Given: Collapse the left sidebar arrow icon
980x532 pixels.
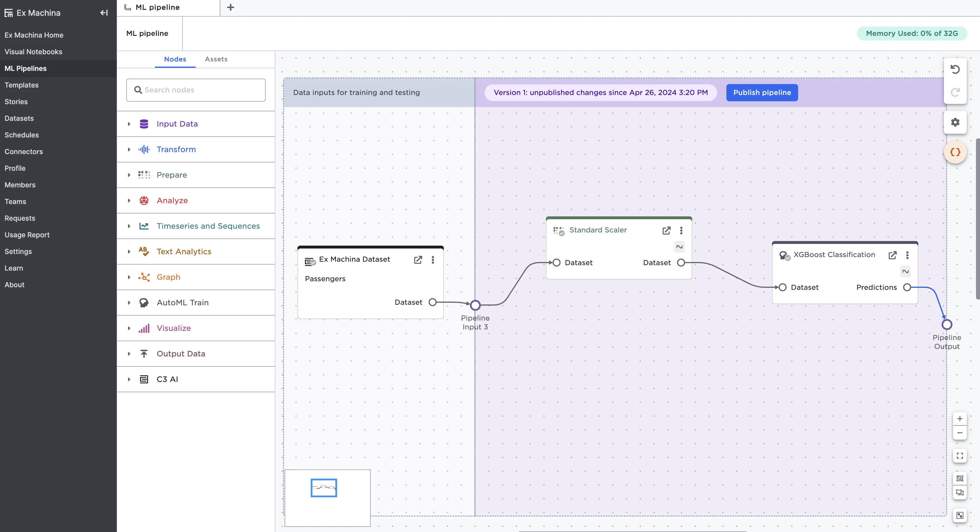Looking at the screenshot, I should [104, 13].
